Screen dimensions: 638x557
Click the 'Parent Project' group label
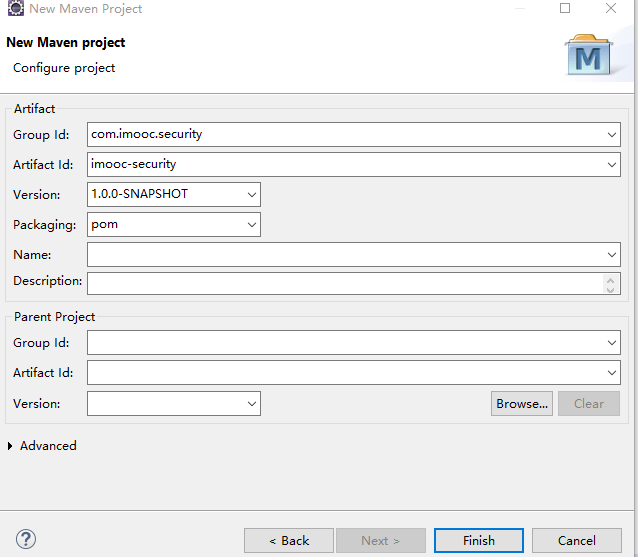point(54,317)
